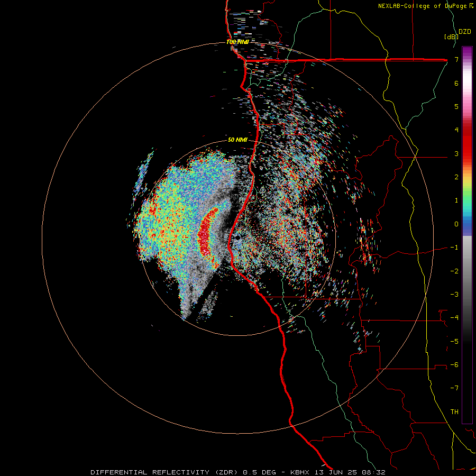Click the -1 value on the color scale
Screen dimensions: 476x476
(x=454, y=248)
